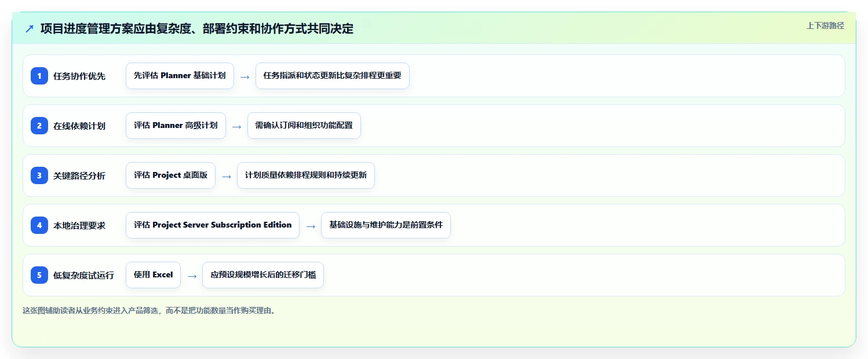This screenshot has width=868, height=359.
Task: Select the 评估 Project Server Subscription Edition box
Action: pos(213,225)
